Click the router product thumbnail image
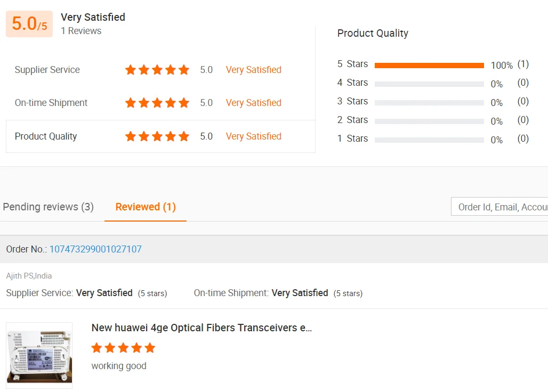548x392 pixels. point(39,355)
